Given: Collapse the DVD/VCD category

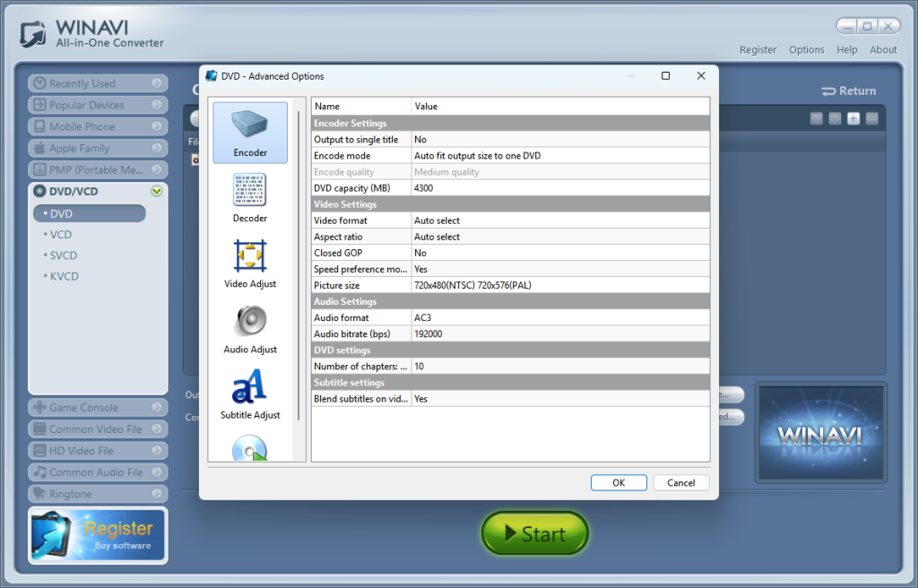Looking at the screenshot, I should pos(157,191).
